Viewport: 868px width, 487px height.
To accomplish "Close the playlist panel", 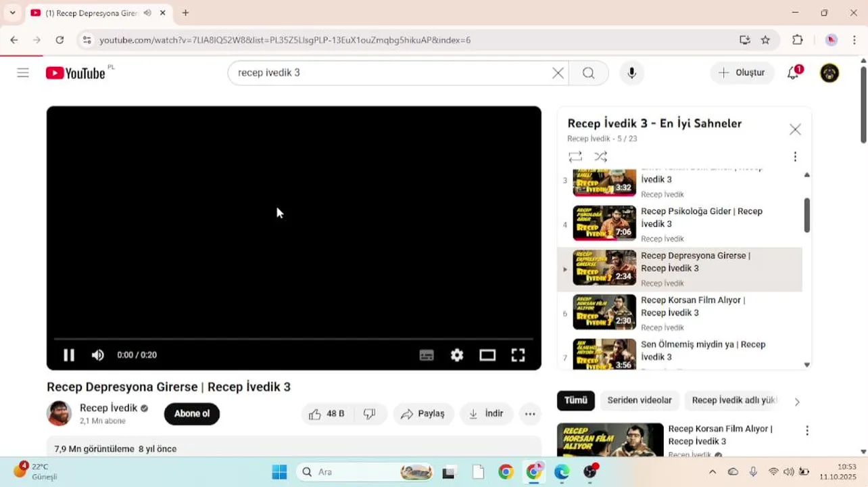I will pos(795,129).
